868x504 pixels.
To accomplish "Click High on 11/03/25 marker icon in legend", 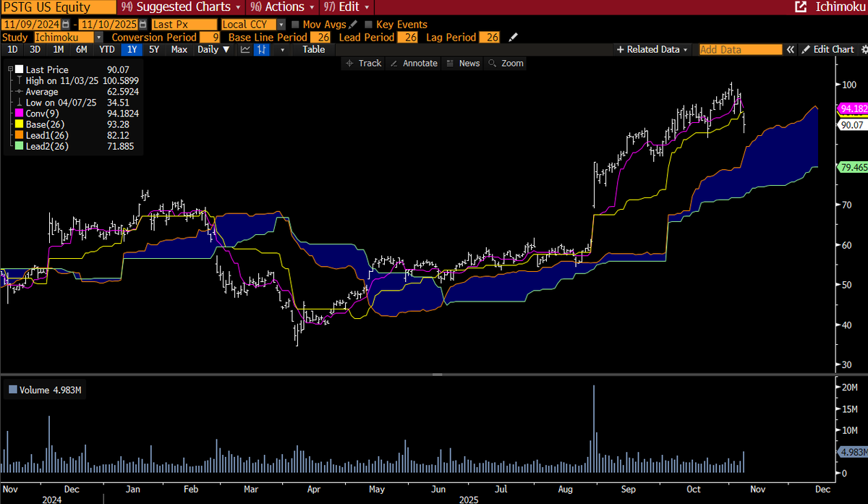I will (20, 81).
